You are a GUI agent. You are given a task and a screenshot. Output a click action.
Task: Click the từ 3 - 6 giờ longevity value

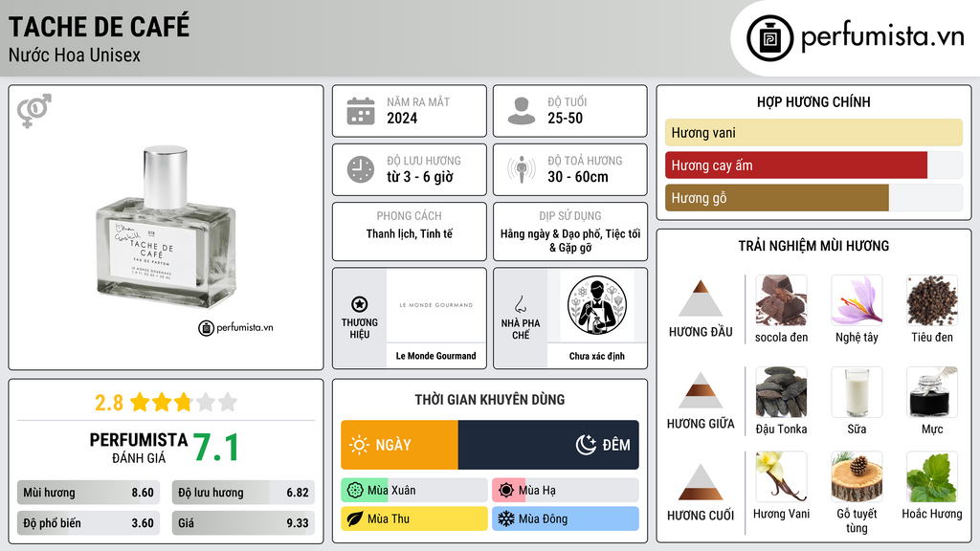420,177
